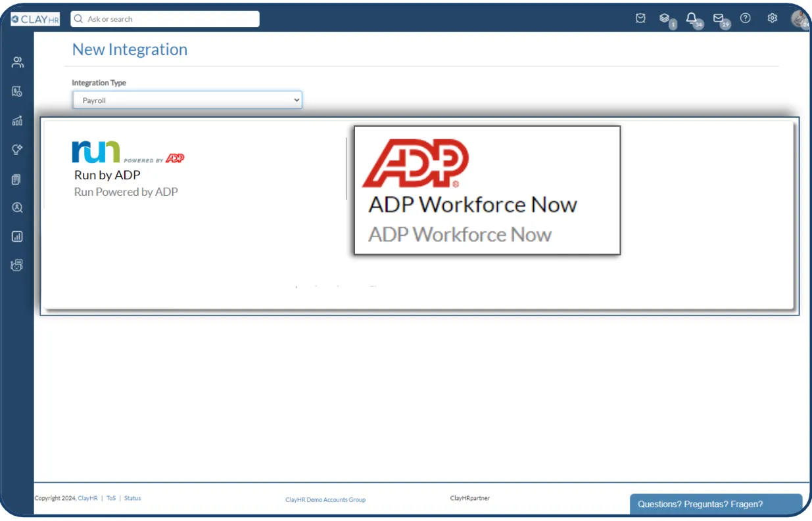This screenshot has width=812, height=521.
Task: Click the New Integration heading
Action: tap(130, 49)
